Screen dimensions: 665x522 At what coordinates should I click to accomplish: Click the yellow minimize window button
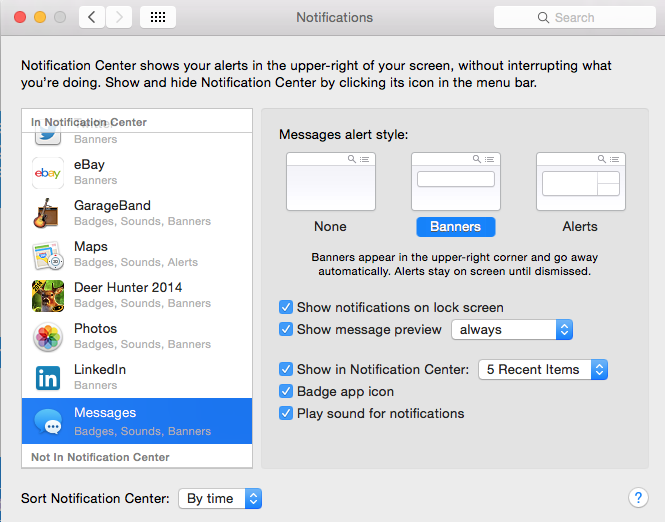click(40, 17)
